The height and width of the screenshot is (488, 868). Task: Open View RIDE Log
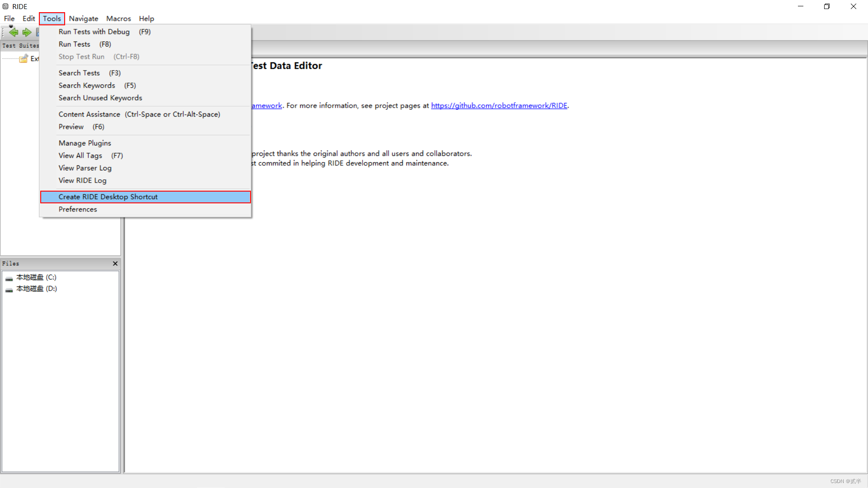(82, 180)
